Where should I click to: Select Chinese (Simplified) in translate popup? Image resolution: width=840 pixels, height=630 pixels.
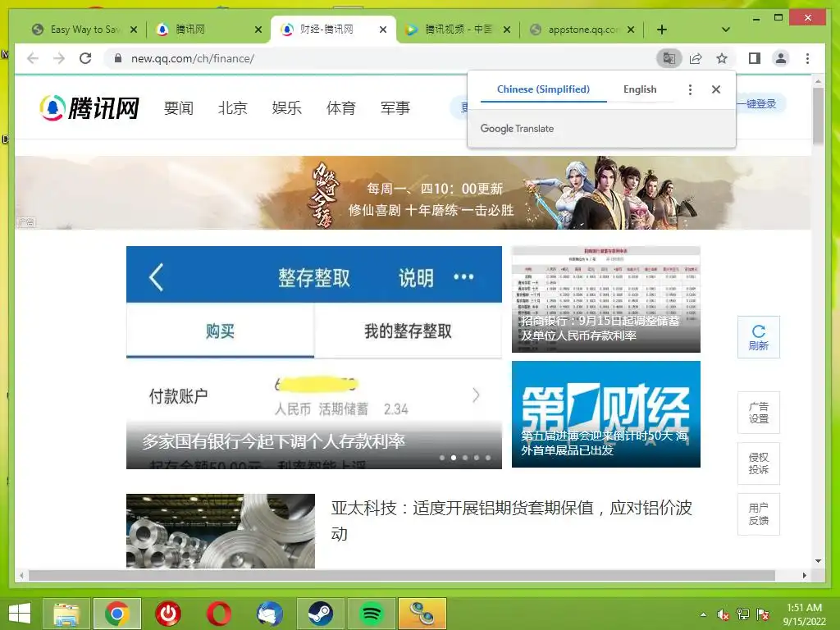point(543,89)
